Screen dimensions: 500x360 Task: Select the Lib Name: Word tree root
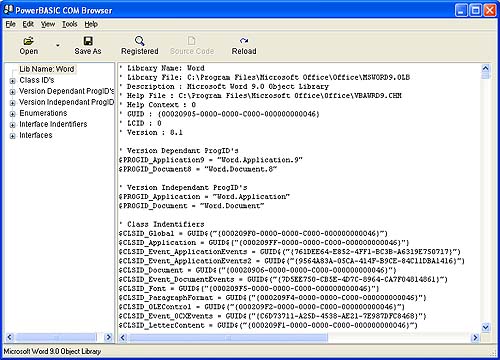point(47,69)
